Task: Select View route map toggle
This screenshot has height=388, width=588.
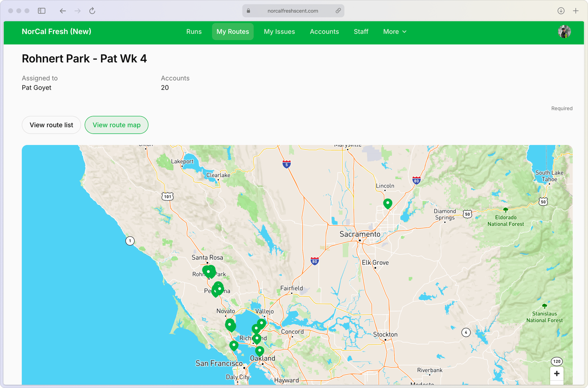Action: pyautogui.click(x=117, y=125)
